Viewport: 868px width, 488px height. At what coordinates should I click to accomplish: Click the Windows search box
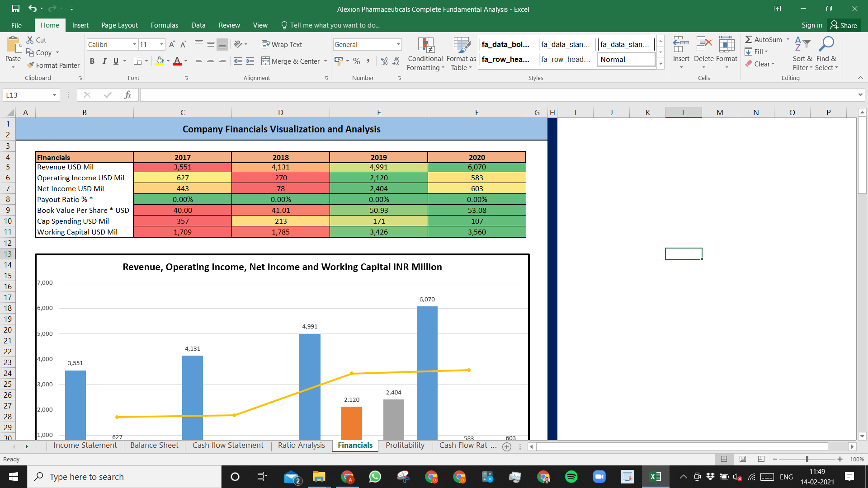pyautogui.click(x=124, y=477)
